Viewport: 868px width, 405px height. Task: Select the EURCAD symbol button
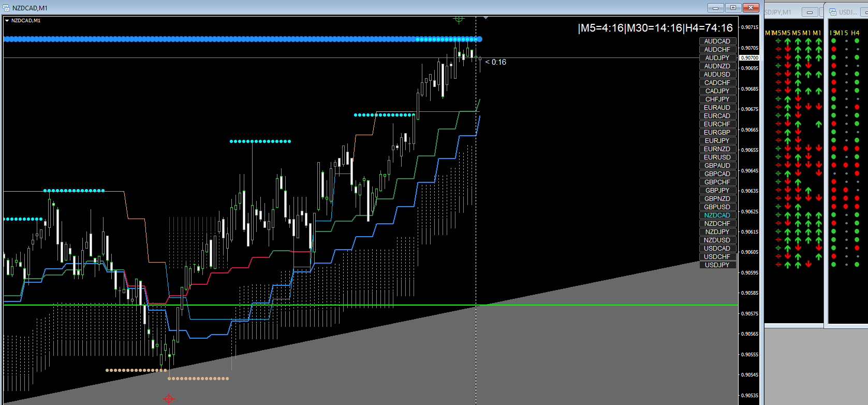(717, 116)
